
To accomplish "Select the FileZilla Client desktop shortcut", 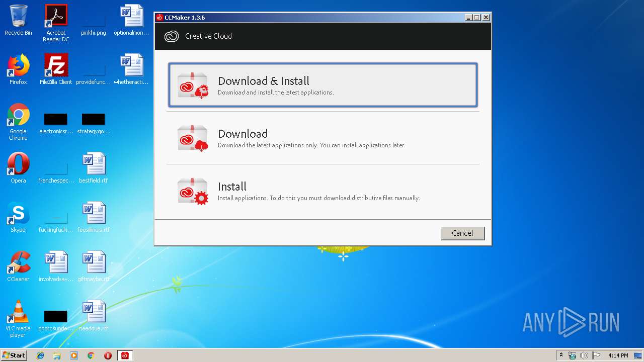I will [56, 69].
